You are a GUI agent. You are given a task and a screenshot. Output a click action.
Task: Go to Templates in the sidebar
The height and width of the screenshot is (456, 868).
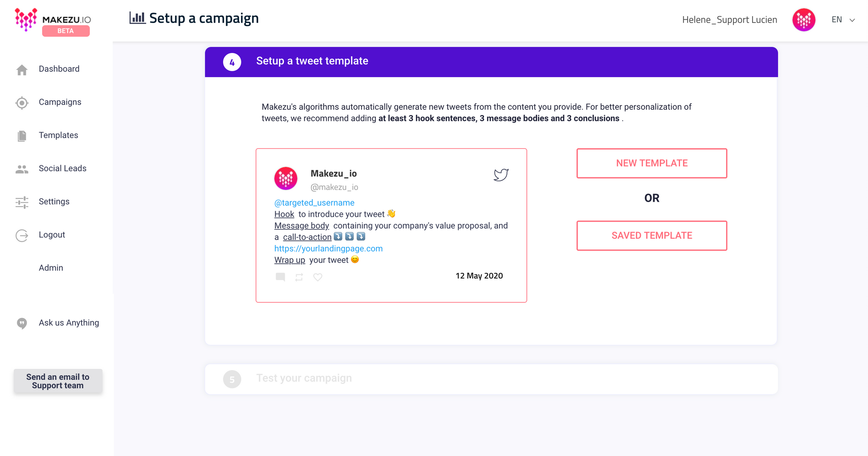point(58,135)
